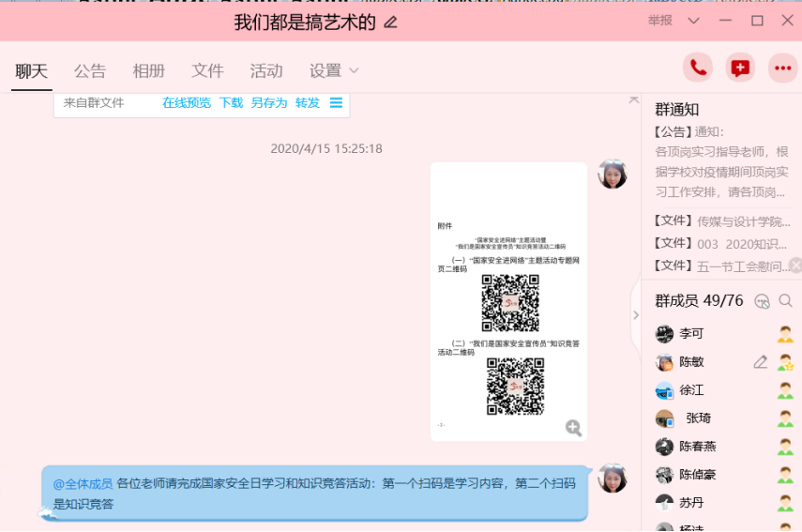This screenshot has width=802, height=532.
Task: Open the dropdown arrow next to 举报
Action: (x=694, y=21)
